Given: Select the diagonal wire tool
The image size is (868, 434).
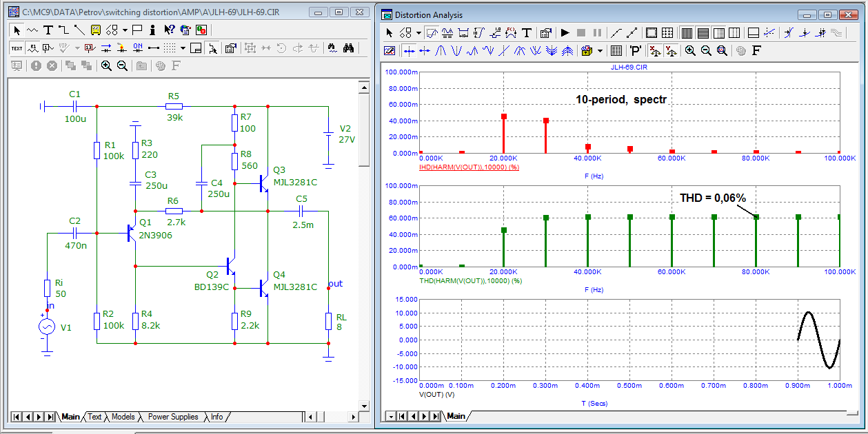Looking at the screenshot, I should coord(79,30).
